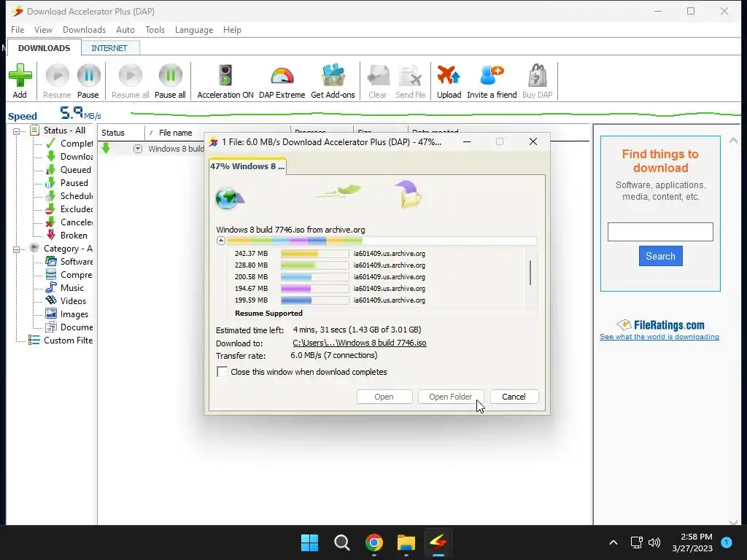The height and width of the screenshot is (560, 747).
Task: Open Custom Filter tree item
Action: pyautogui.click(x=61, y=340)
